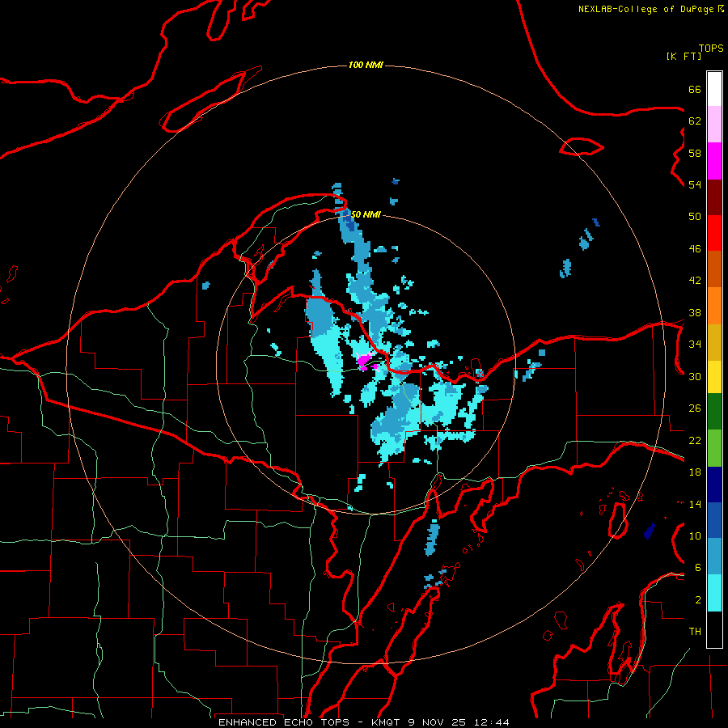This screenshot has height=728, width=728.
Task: Click the black TH threshold legend swatch
Action: [714, 629]
